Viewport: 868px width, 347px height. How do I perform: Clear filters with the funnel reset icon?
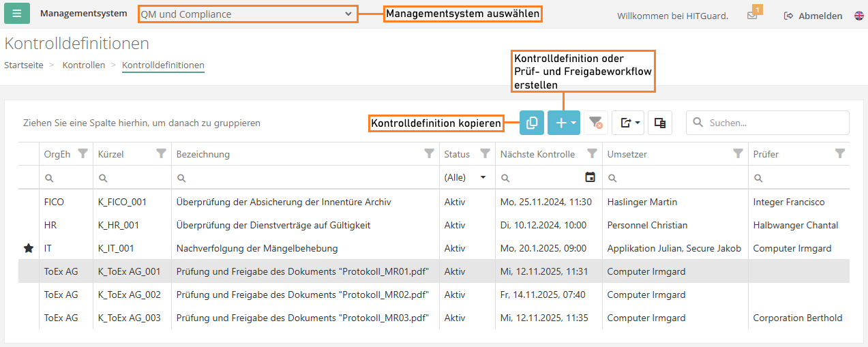click(595, 123)
